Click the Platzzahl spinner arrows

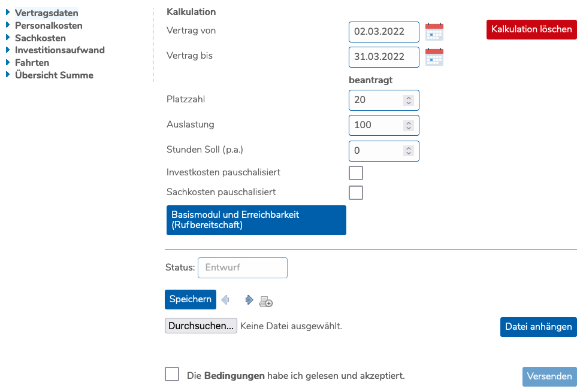(409, 100)
